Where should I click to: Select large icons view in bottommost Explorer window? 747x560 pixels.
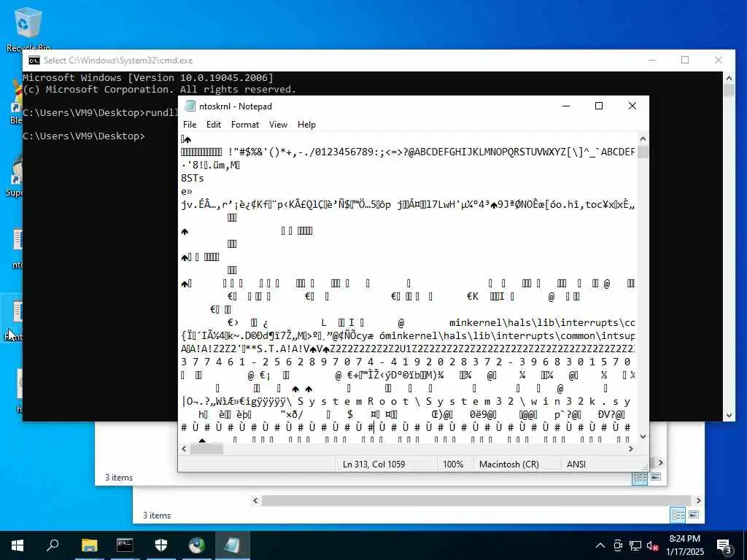[x=694, y=515]
